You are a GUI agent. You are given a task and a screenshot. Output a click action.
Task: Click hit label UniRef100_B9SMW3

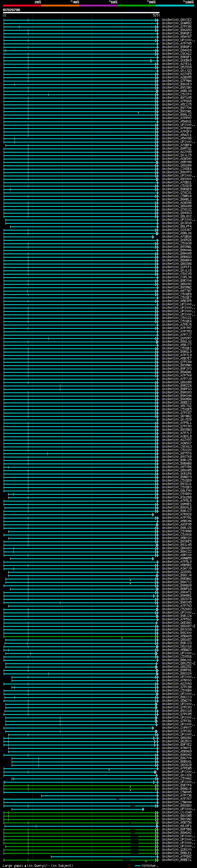[177, 430]
